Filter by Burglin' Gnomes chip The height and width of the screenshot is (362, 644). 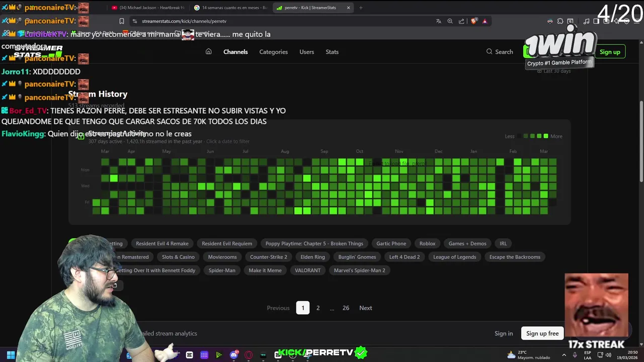(357, 257)
